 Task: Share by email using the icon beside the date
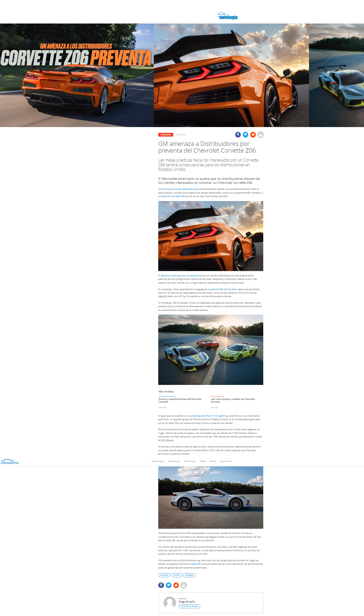260,135
